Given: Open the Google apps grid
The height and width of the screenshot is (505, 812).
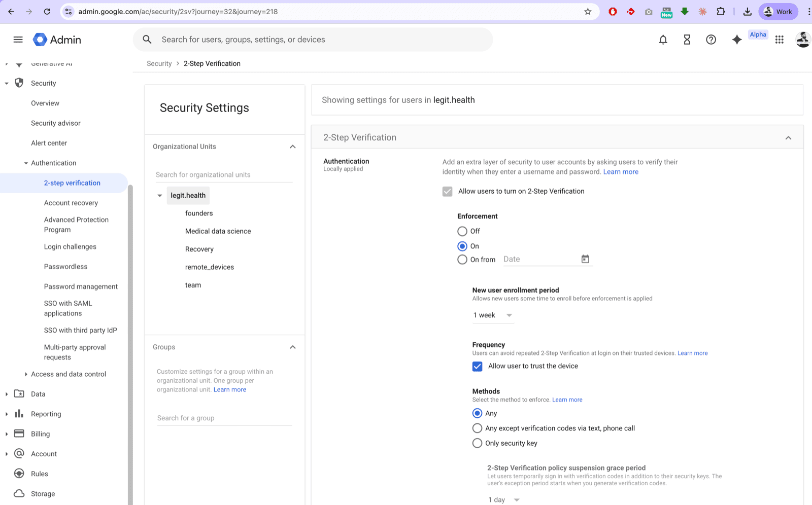Looking at the screenshot, I should 780,40.
